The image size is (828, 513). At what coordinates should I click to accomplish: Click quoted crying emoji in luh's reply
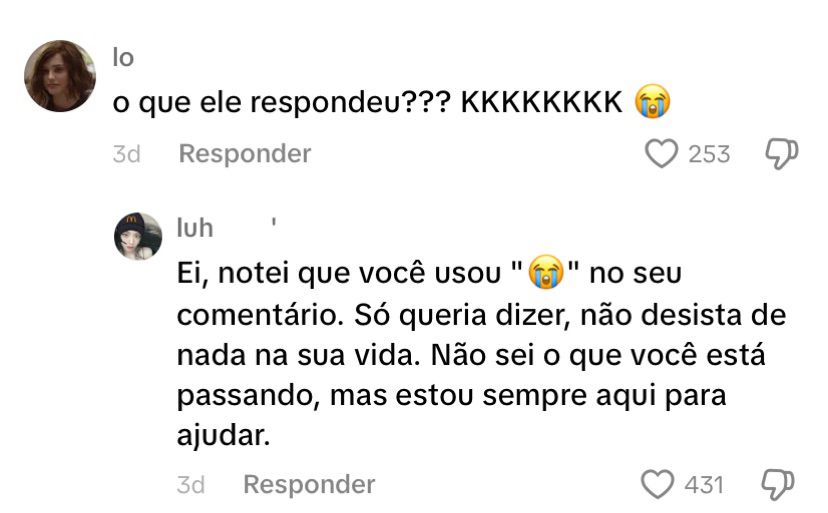tap(546, 272)
